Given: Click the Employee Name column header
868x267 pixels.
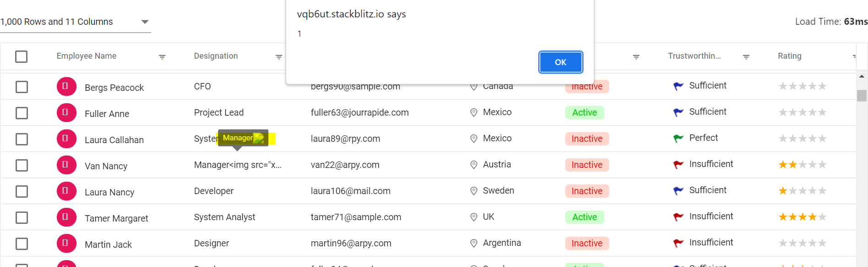Looking at the screenshot, I should pos(87,56).
